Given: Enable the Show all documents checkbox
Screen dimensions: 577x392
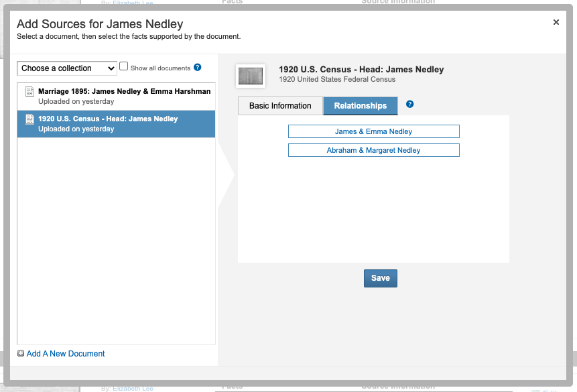Looking at the screenshot, I should click(x=123, y=67).
